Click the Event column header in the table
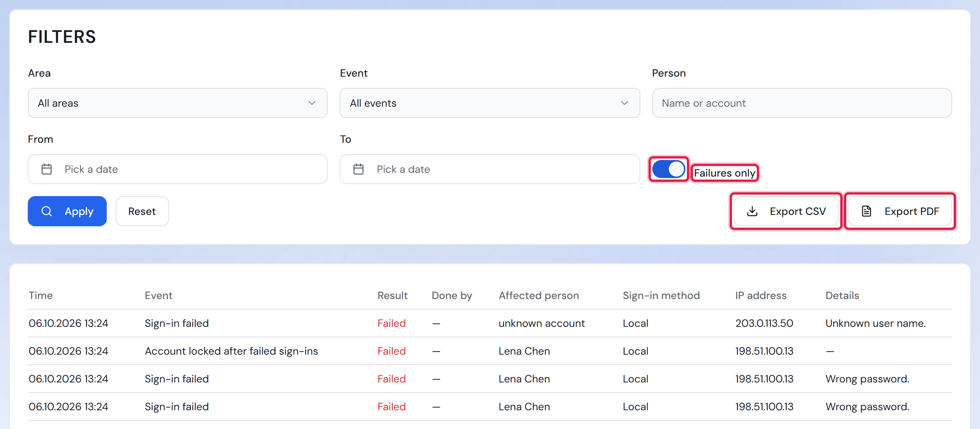 158,296
